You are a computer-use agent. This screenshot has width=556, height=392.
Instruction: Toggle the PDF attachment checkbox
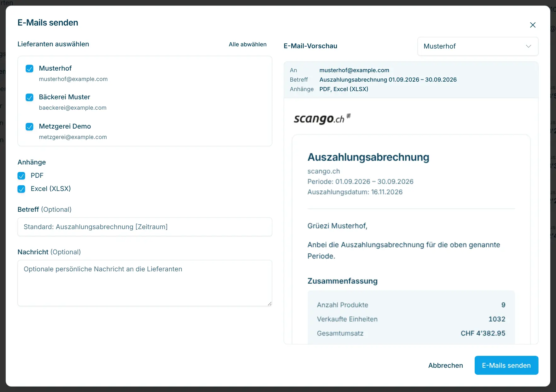[x=21, y=176]
